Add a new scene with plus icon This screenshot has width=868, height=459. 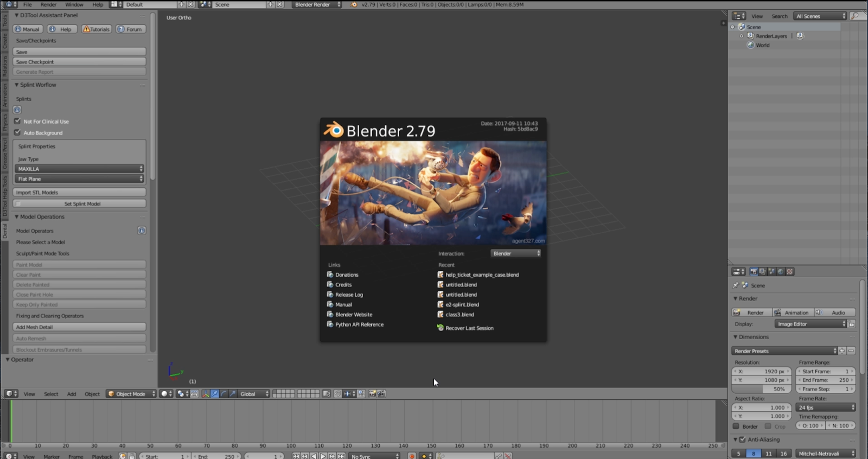[270, 4]
